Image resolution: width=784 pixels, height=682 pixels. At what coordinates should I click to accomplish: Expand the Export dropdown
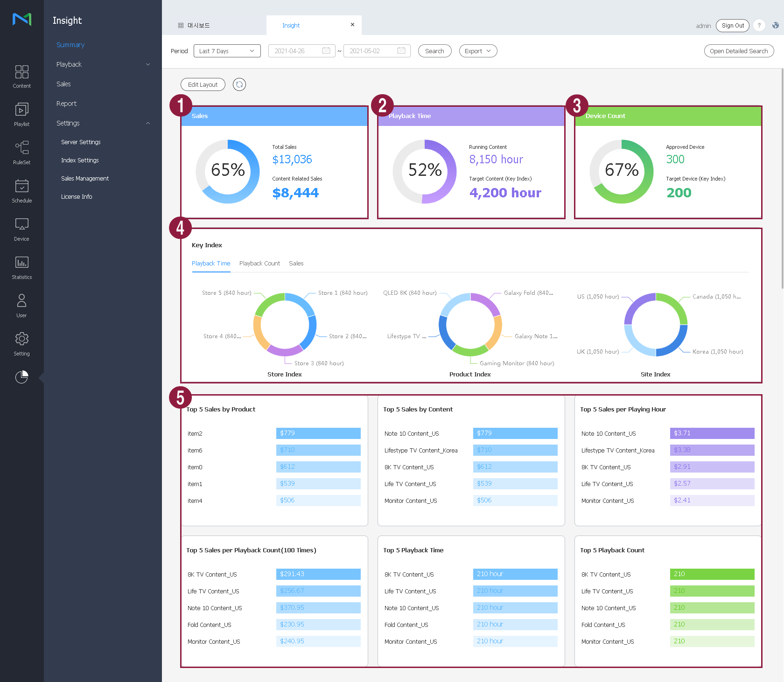(x=478, y=51)
